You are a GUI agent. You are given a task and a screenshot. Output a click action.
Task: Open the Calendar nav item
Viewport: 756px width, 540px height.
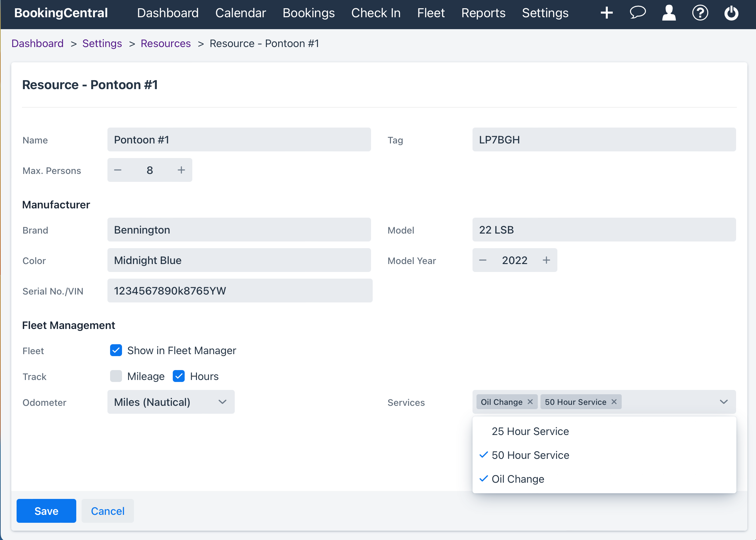pos(241,13)
